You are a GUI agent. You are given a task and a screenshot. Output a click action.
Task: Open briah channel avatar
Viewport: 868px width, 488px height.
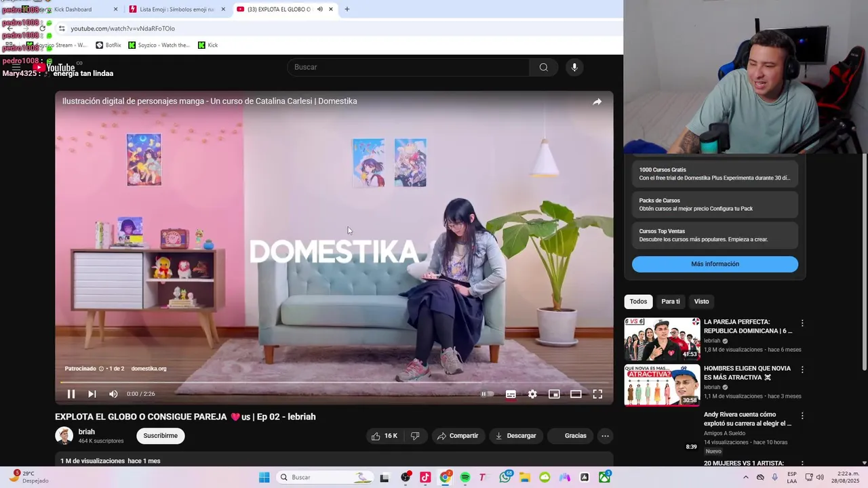(x=64, y=436)
